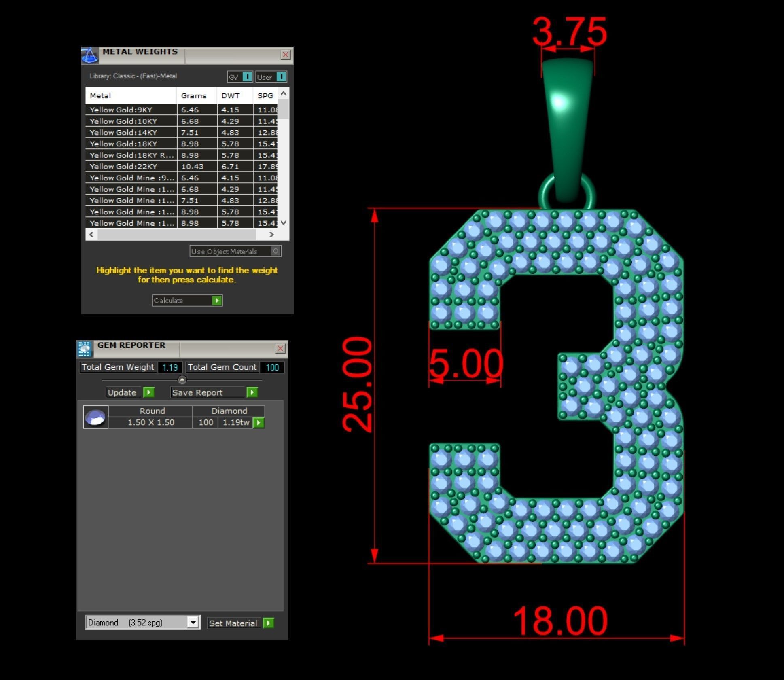The width and height of the screenshot is (784, 680).
Task: Select the Yellow Gold:10KY row
Action: pos(182,121)
